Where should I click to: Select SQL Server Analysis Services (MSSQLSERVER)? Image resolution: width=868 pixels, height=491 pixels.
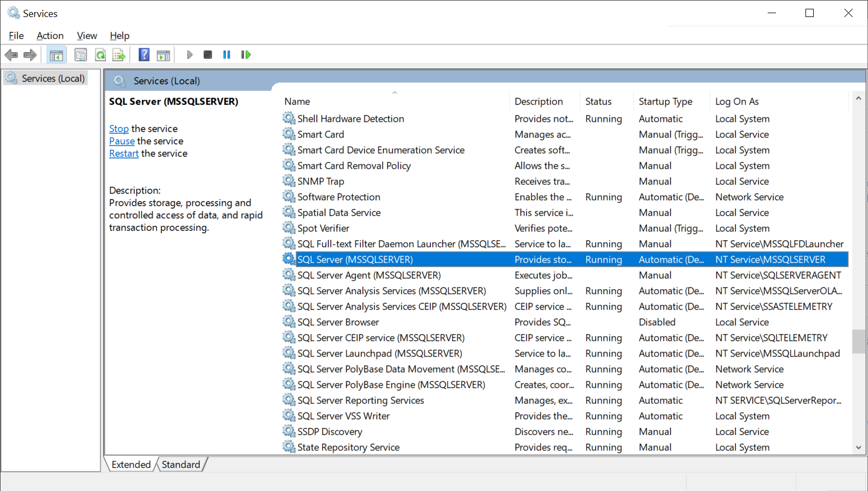[565, 291]
